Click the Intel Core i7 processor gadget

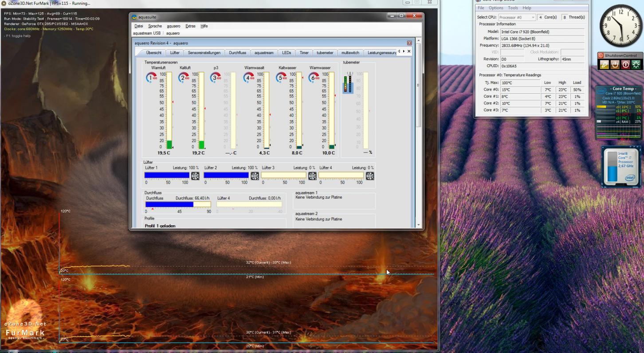pos(621,167)
